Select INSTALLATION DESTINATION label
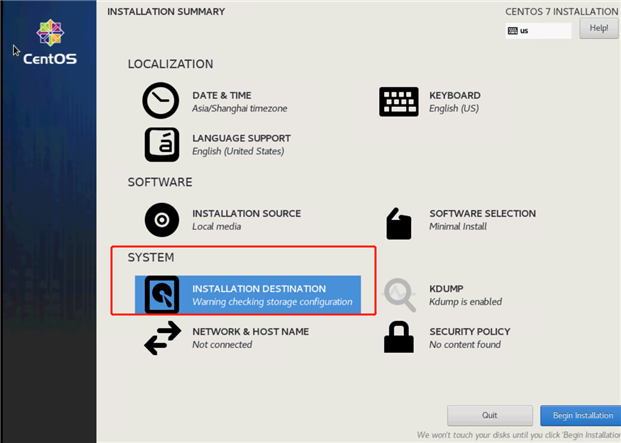The width and height of the screenshot is (621, 443). pyautogui.click(x=259, y=289)
